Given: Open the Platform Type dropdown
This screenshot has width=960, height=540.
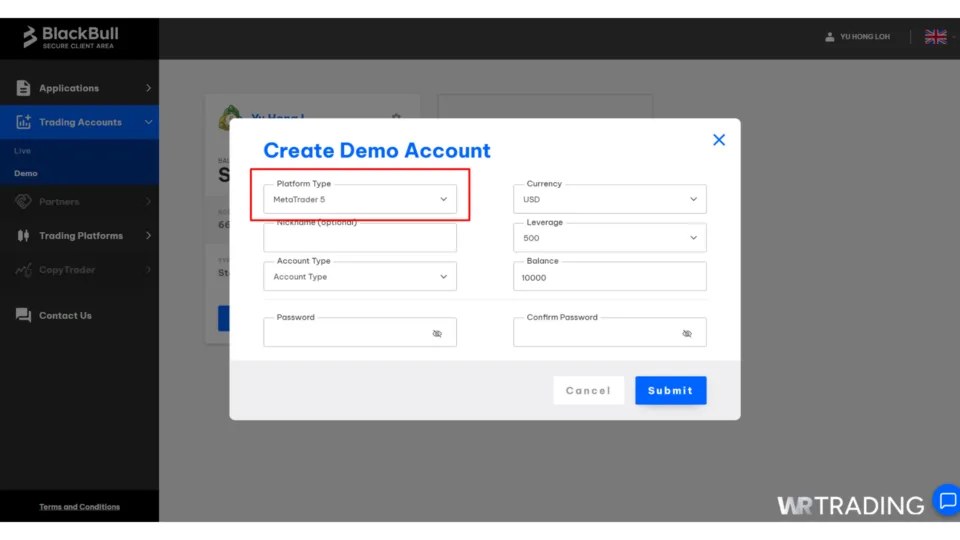Looking at the screenshot, I should pos(360,199).
